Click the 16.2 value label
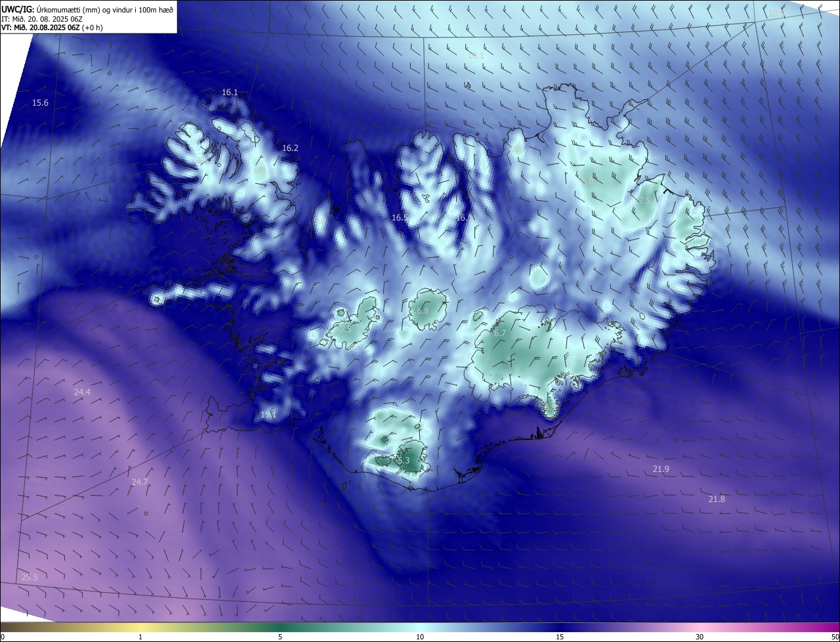 point(290,148)
